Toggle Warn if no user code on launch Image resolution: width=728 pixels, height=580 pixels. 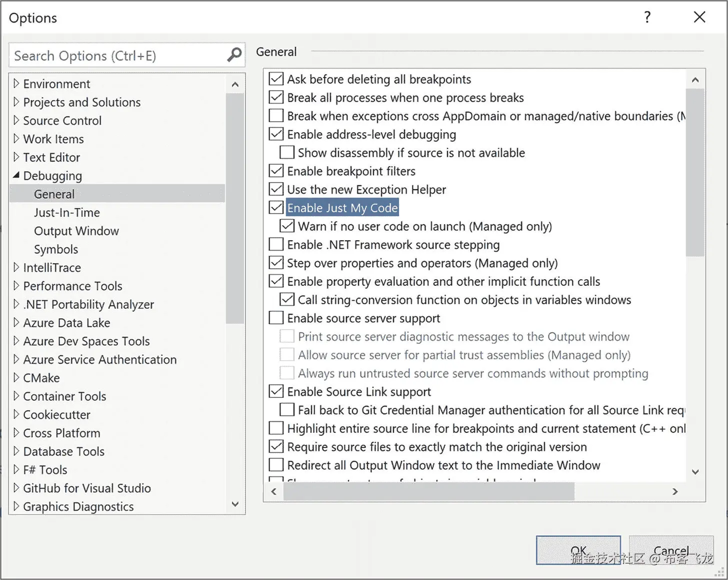tap(287, 226)
